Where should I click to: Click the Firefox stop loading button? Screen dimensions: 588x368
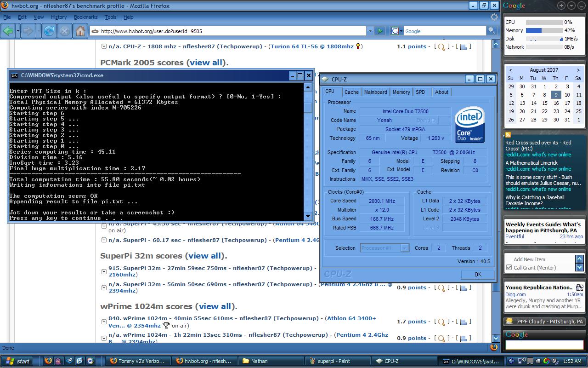point(65,31)
